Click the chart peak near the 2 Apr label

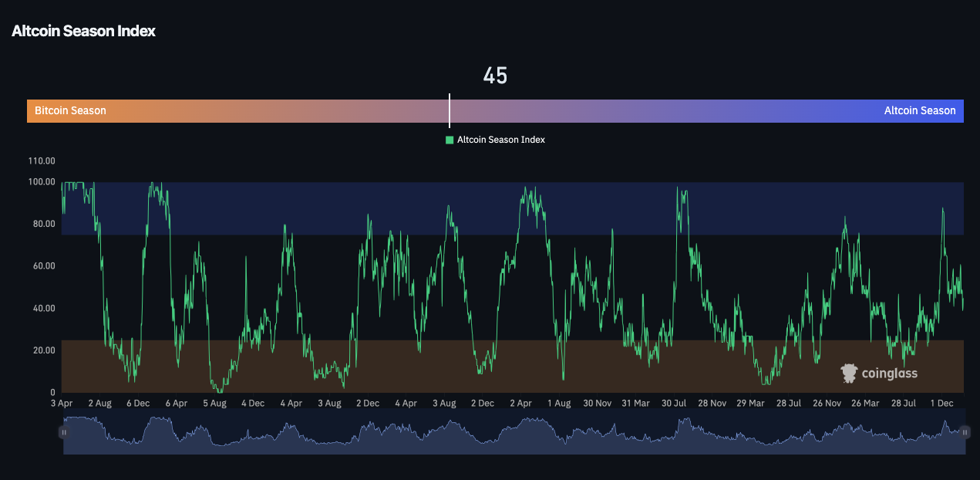(527, 188)
